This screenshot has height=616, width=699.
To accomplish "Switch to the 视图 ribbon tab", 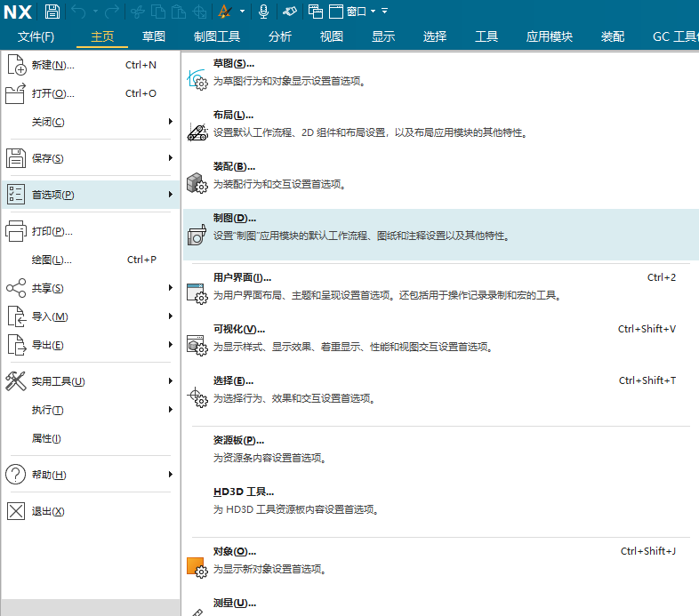I will coord(332,36).
